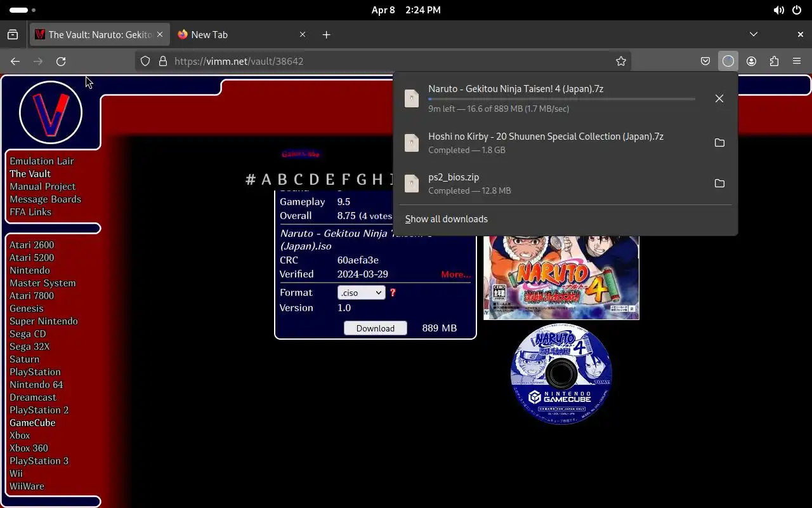Open the Message Boards link
Screen dimensions: 812x508
45,199
